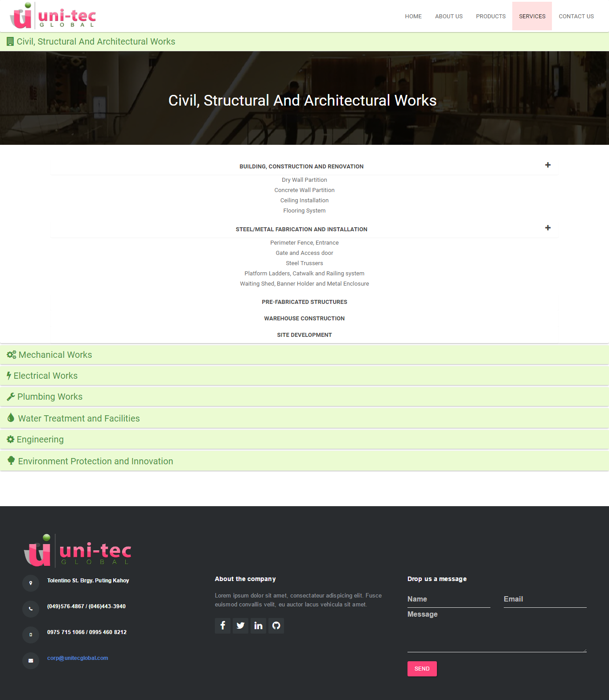609x700 pixels.
Task: Expand Building, Construction and Renovation plus icon
Action: [x=548, y=165]
